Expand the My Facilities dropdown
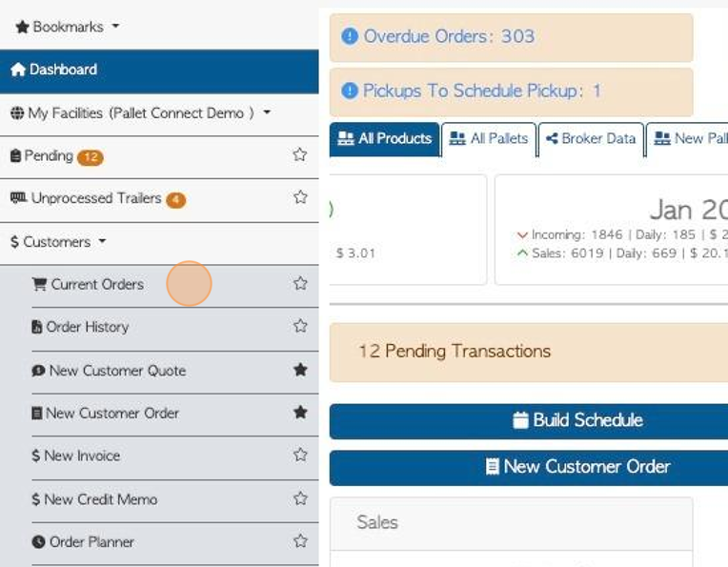The image size is (728, 567). click(x=140, y=112)
